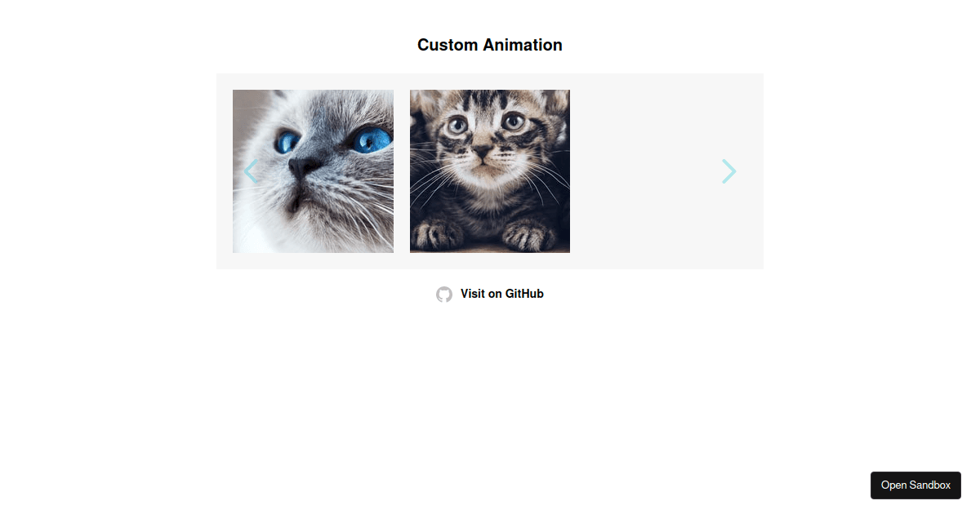
Task: Click the right chevron next-slide arrow
Action: pyautogui.click(x=728, y=171)
